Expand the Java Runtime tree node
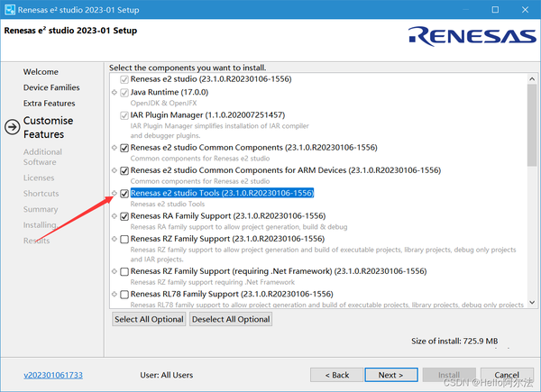The width and height of the screenshot is (541, 392). click(115, 92)
